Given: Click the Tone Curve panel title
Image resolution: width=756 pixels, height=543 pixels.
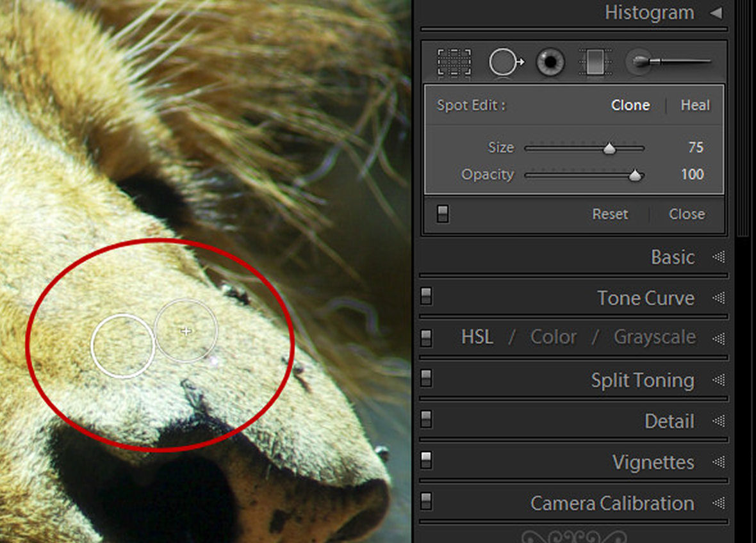Looking at the screenshot, I should pos(646,298).
